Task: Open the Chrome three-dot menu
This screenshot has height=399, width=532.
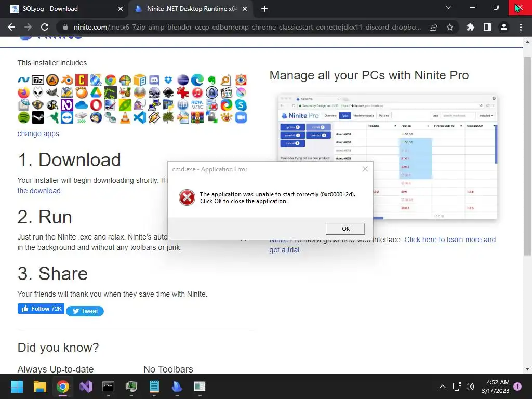Action: point(521,27)
